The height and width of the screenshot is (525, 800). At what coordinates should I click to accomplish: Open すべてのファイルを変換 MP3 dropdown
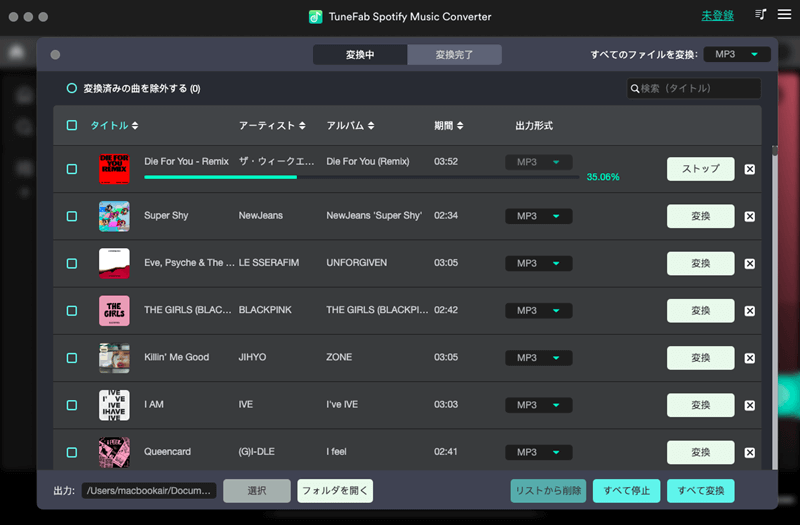737,54
